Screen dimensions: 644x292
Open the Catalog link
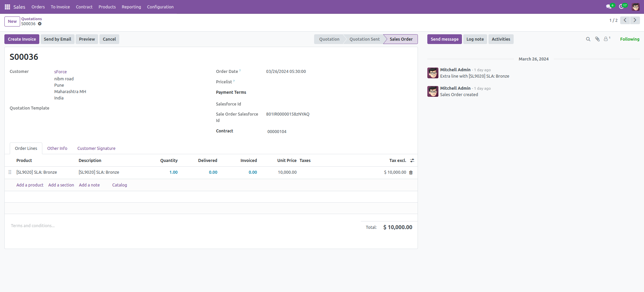coord(120,185)
